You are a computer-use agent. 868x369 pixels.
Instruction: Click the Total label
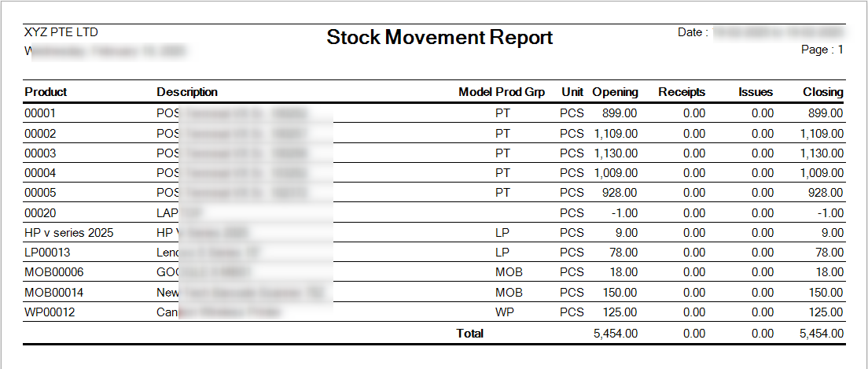pos(470,334)
